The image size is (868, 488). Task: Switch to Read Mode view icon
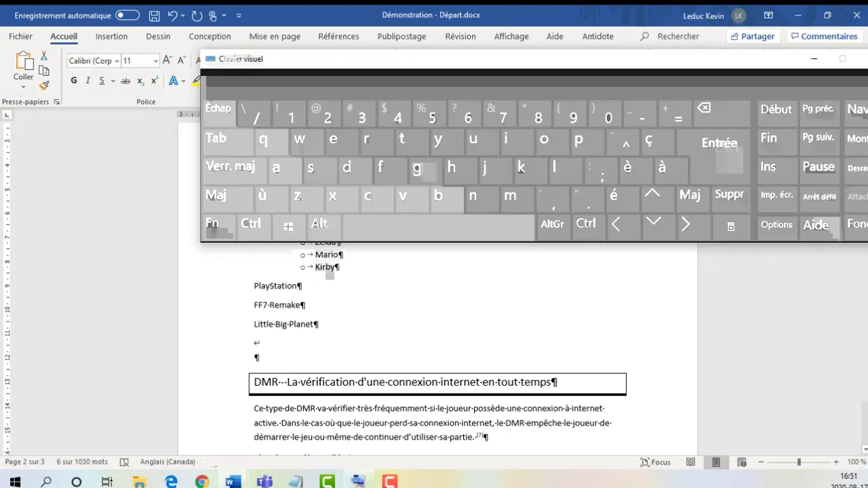tap(690, 462)
